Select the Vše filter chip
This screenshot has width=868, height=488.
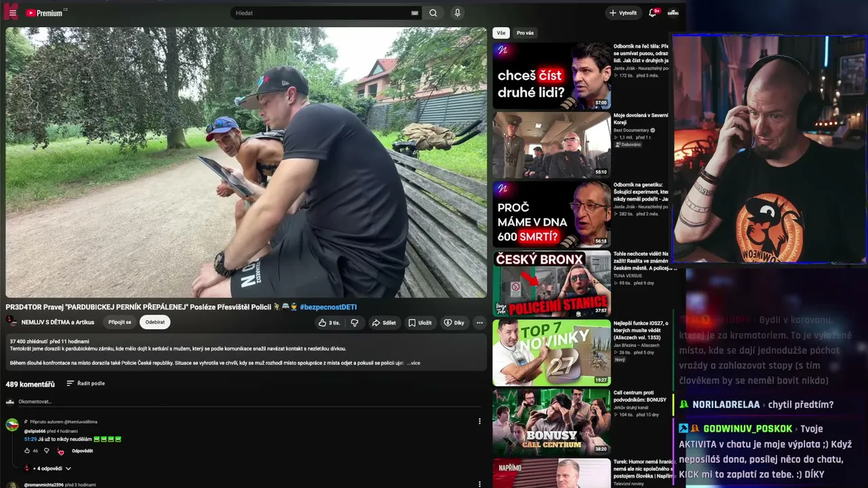pos(501,33)
